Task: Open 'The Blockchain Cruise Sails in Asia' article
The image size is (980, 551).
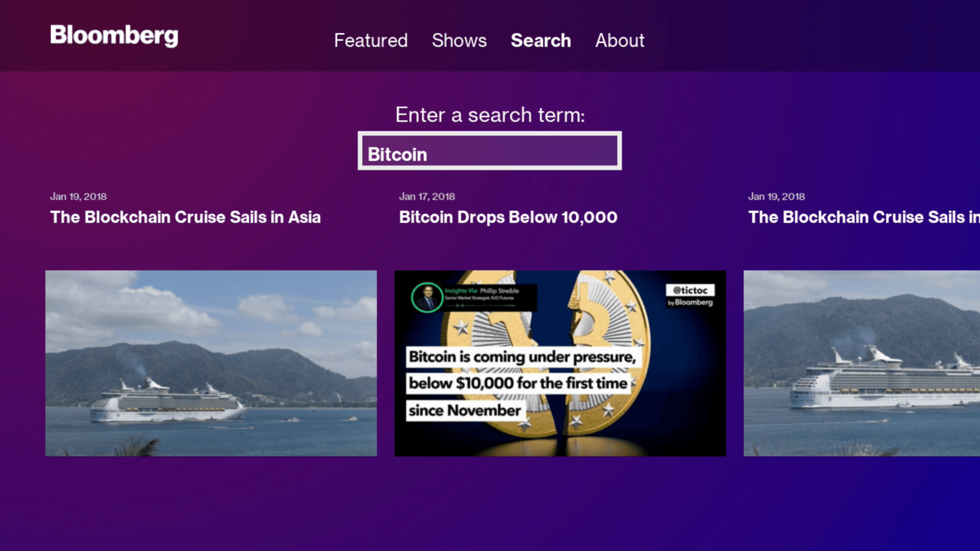Action: point(185,217)
